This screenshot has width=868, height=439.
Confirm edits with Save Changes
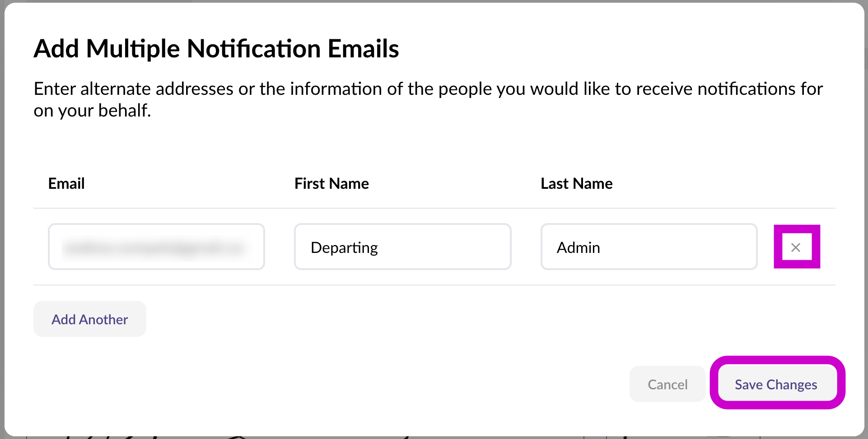click(x=776, y=384)
